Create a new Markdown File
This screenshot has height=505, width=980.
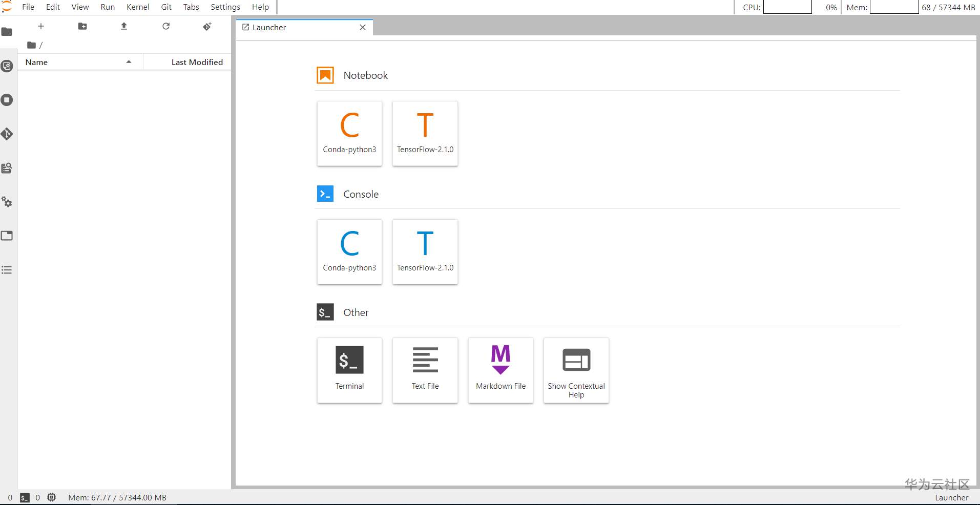tap(501, 370)
